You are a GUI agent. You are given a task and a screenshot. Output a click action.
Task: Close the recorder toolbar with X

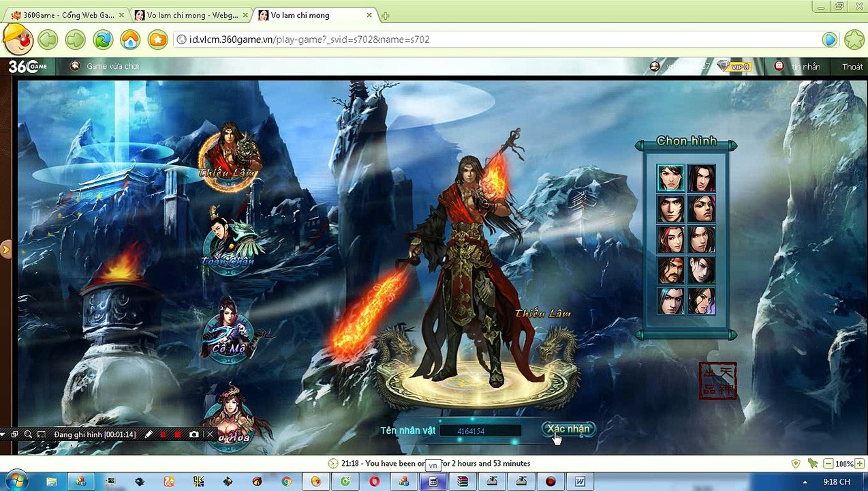click(210, 434)
